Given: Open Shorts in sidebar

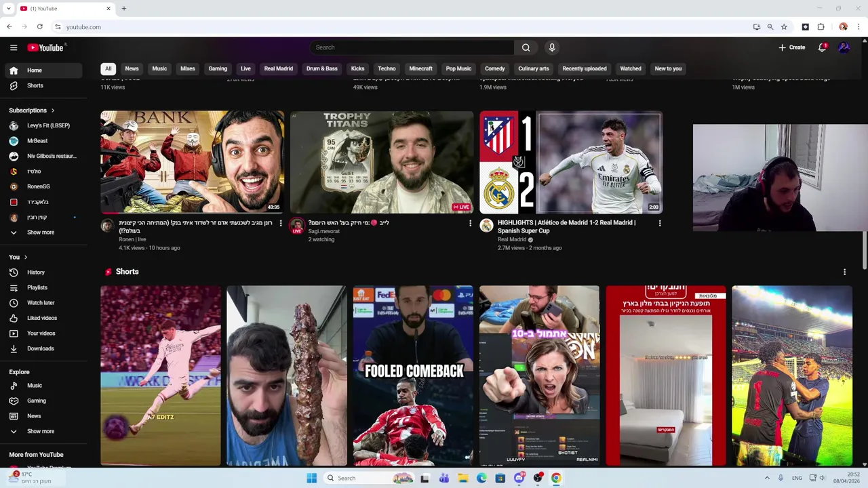Looking at the screenshot, I should pos(43,85).
